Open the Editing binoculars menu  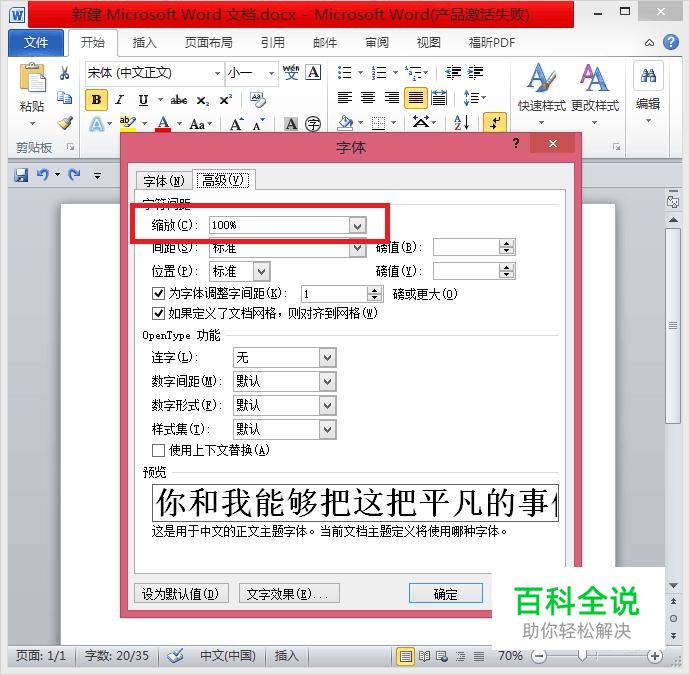(x=648, y=93)
